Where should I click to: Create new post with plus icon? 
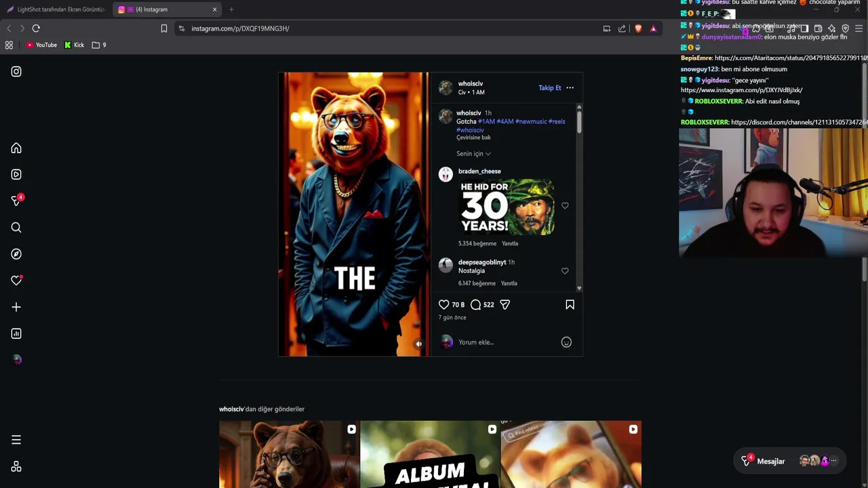[x=16, y=307]
